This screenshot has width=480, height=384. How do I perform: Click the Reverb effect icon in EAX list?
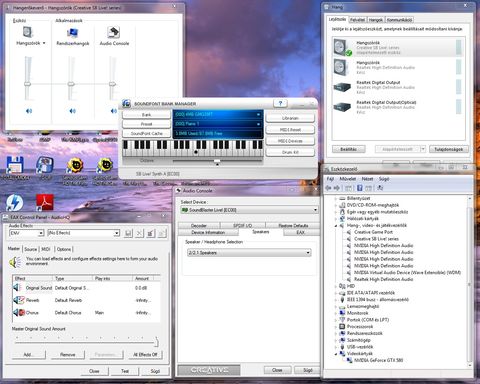point(19,300)
